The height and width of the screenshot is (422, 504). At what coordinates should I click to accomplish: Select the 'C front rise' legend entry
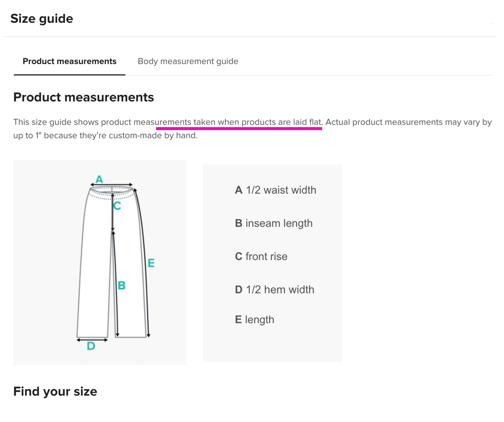point(261,257)
